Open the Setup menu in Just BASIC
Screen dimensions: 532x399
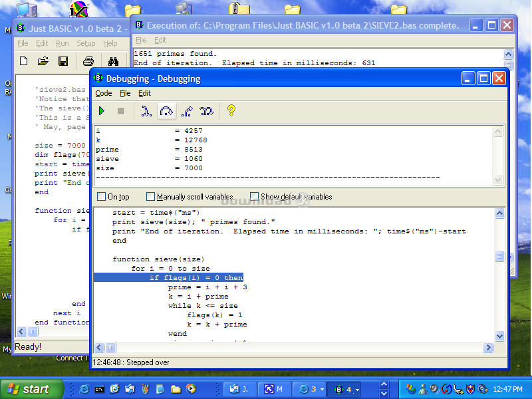coord(86,43)
